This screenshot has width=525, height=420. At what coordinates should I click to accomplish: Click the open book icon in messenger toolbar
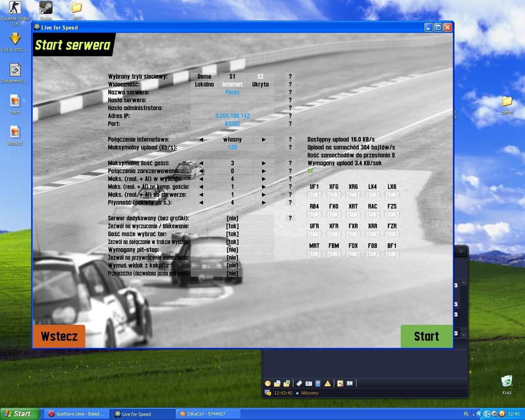pyautogui.click(x=350, y=383)
